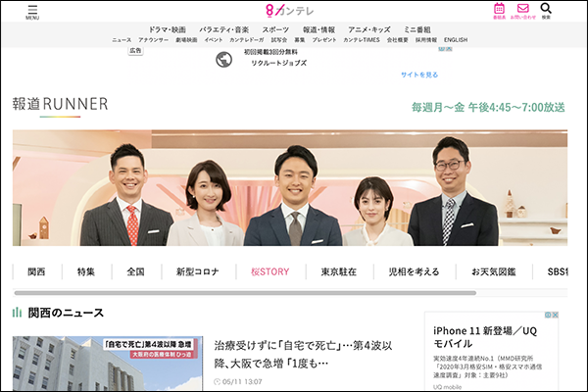Image resolution: width=588 pixels, height=392 pixels.
Task: Open the 自宅で死亡 news thumbnail
Action: click(108, 364)
